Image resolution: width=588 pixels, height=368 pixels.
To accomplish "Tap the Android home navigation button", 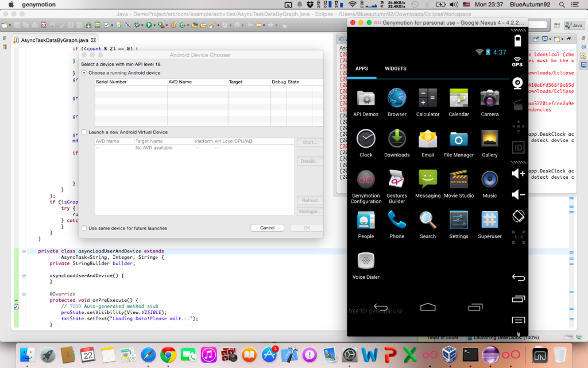I will 428,307.
